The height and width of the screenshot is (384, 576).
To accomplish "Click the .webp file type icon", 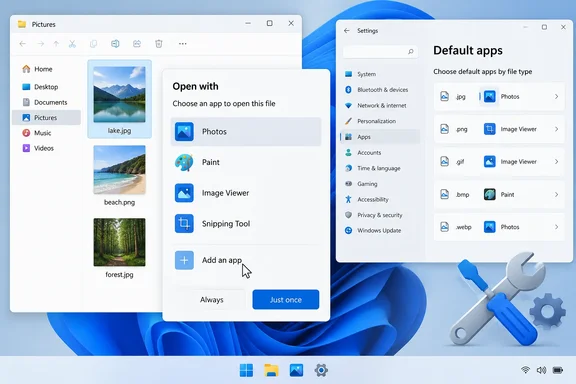I will [444, 227].
